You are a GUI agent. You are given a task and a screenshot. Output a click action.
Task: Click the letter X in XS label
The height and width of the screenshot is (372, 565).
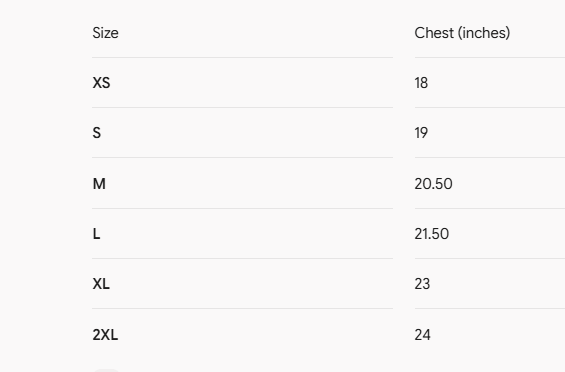(97, 83)
